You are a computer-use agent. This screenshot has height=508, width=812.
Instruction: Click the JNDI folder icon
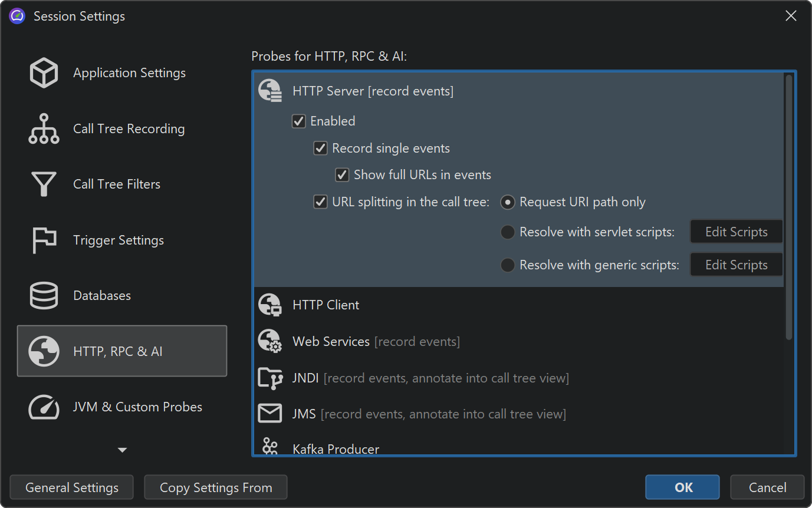[x=270, y=378]
